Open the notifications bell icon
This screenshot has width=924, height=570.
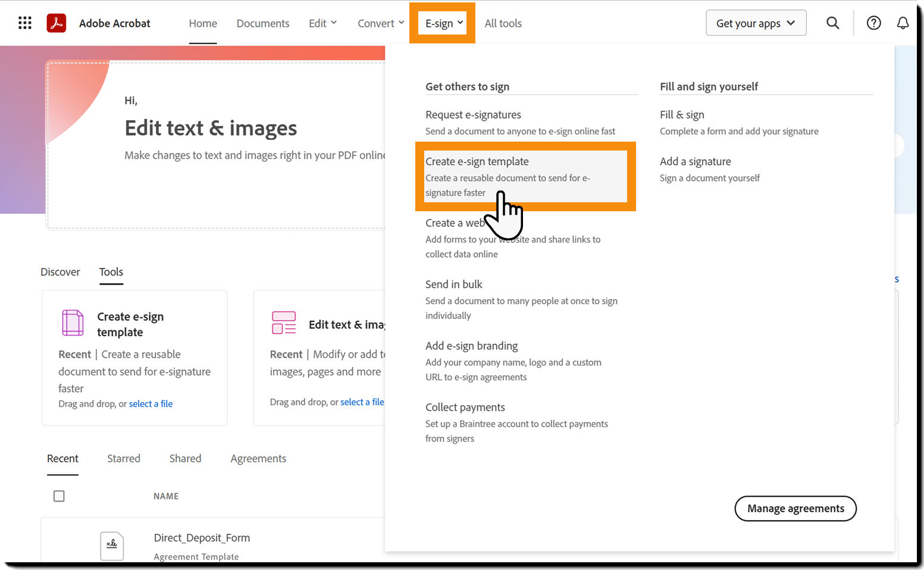[x=903, y=23]
